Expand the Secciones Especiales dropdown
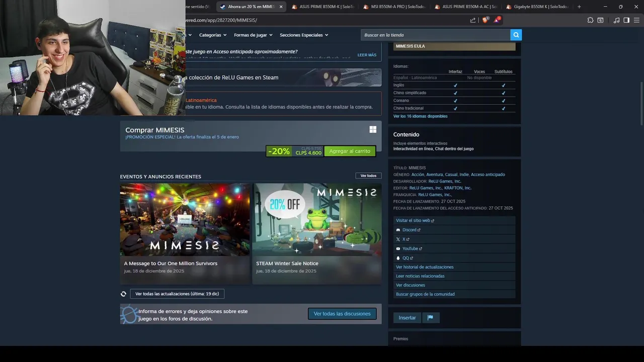 304,35
